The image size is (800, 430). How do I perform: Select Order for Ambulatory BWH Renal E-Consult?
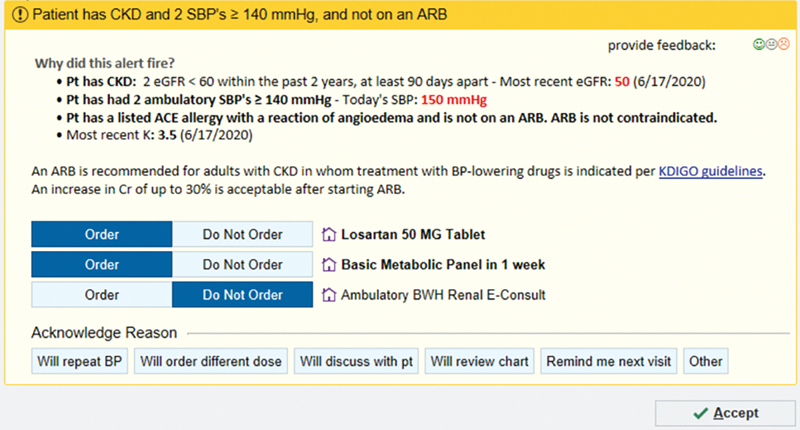click(x=101, y=295)
